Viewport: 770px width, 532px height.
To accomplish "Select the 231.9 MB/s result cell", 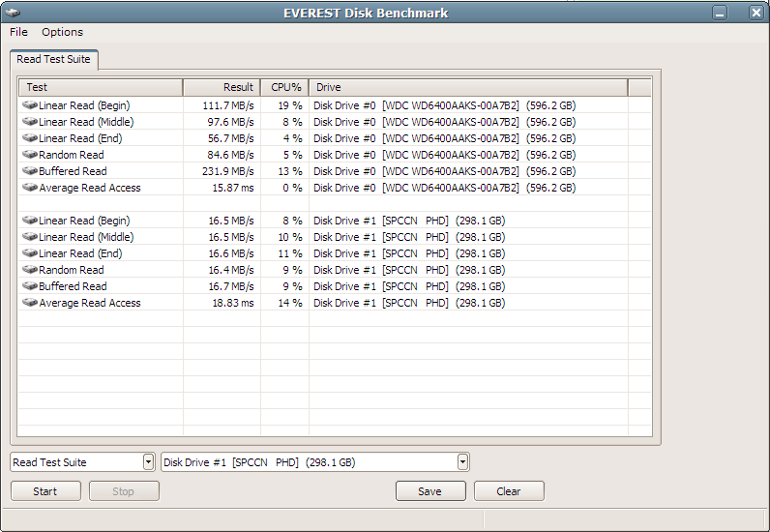I will [228, 171].
